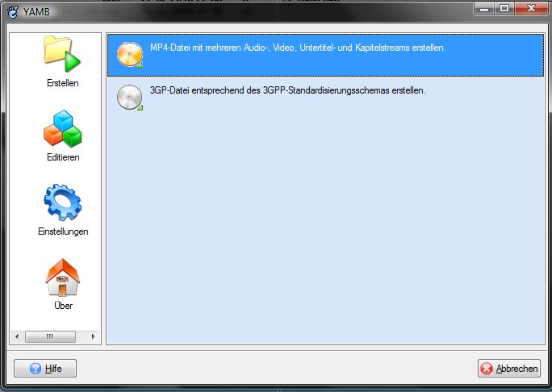Click sidebar scrollbar right arrow
552x392 pixels.
coord(94,337)
